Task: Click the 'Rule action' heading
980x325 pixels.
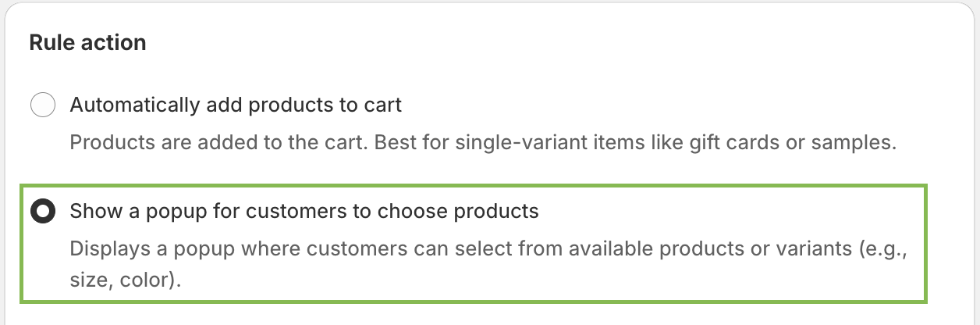Action: click(87, 42)
